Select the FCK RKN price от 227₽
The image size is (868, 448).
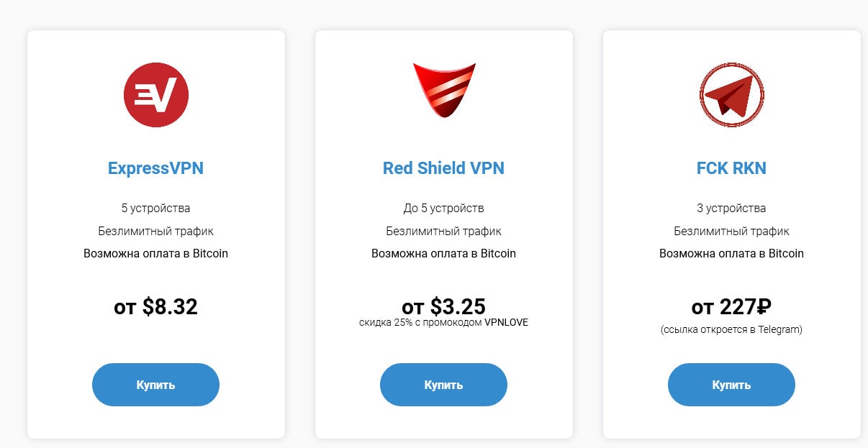731,307
